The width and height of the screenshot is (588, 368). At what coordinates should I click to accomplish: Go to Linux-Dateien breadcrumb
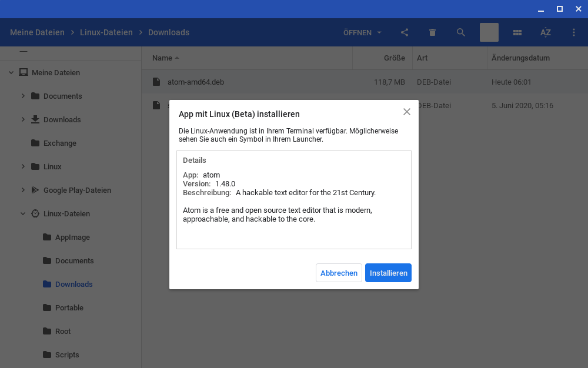tap(106, 33)
